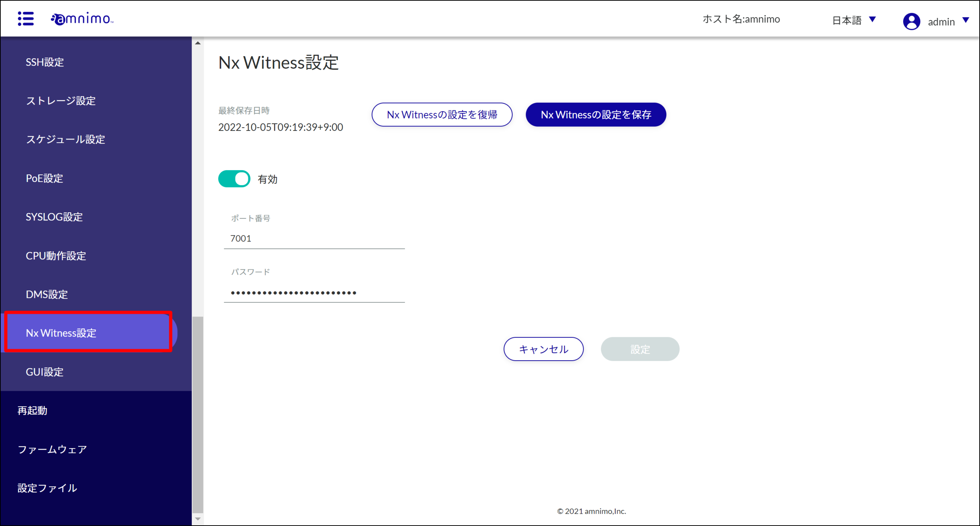Click the last saved timestamp 2022-10-05T09:19:39+9:00
Screen dimensions: 980x526
[281, 127]
